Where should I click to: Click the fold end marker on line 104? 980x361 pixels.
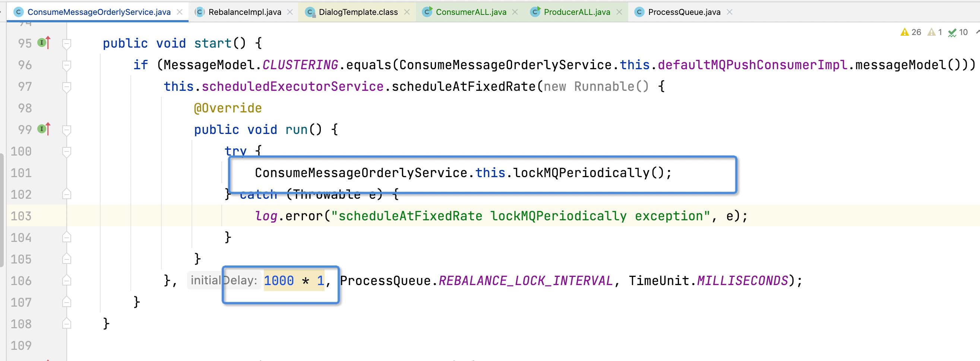click(67, 237)
